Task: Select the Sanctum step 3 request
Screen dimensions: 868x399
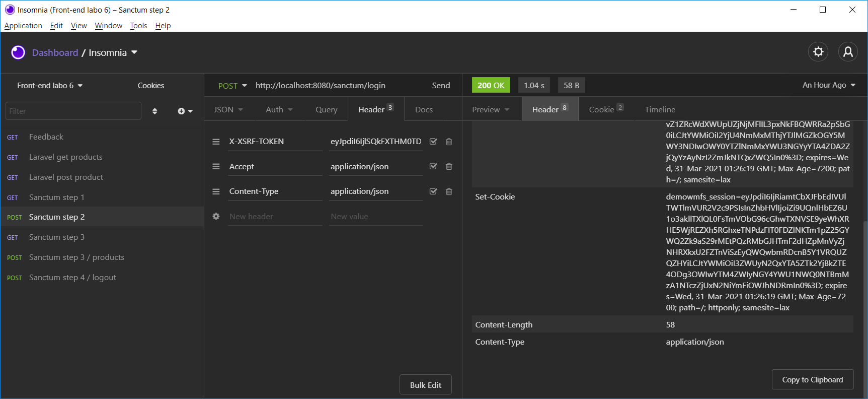Action: 102,237
